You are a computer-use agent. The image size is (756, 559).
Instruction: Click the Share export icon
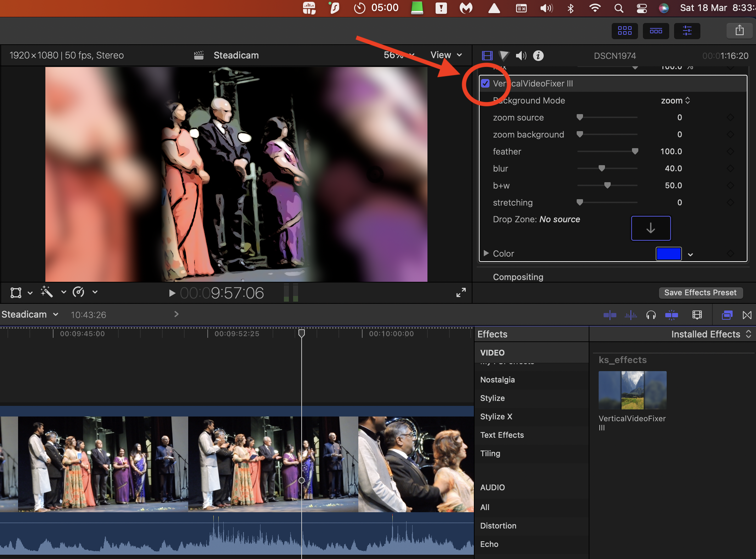pyautogui.click(x=739, y=30)
